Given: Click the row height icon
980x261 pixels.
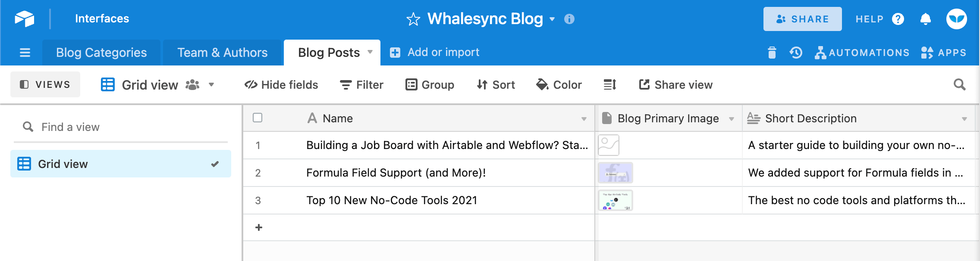Looking at the screenshot, I should pyautogui.click(x=610, y=84).
